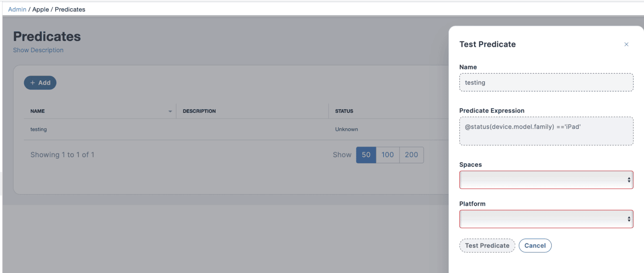Focus the Predicate Expression text area
644x273 pixels.
click(546, 131)
